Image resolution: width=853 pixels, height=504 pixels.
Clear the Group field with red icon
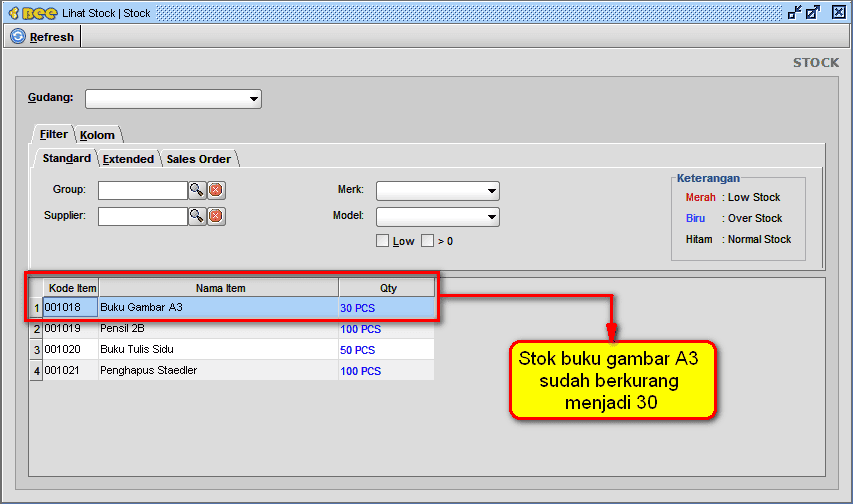[216, 190]
